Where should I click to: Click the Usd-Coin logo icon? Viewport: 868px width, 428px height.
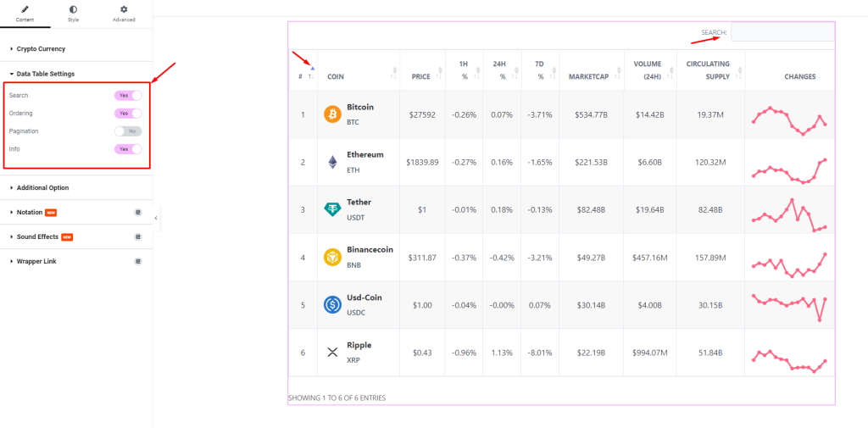[332, 305]
